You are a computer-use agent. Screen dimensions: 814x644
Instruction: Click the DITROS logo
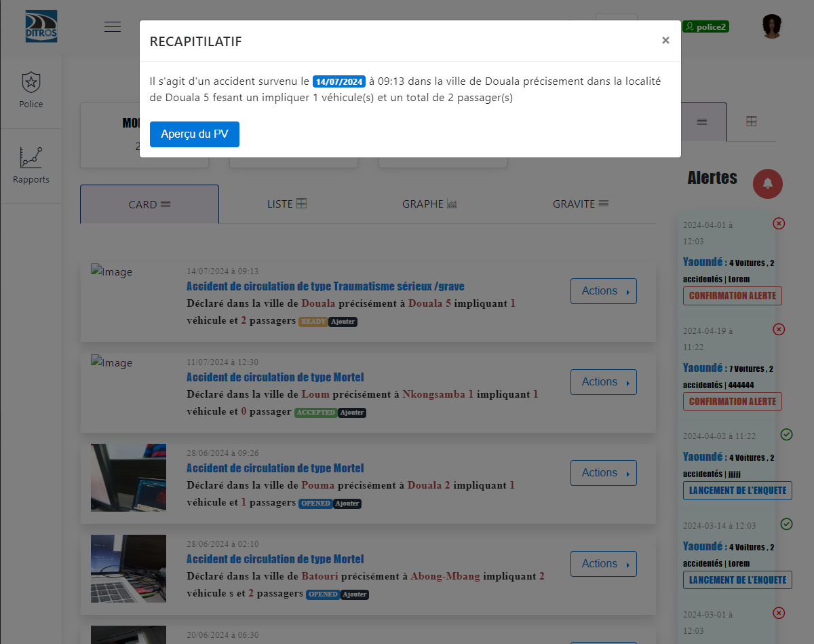coord(41,27)
